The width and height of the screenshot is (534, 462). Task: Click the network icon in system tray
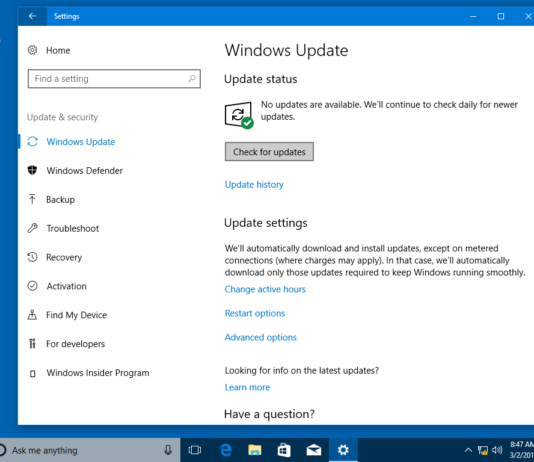click(x=483, y=450)
